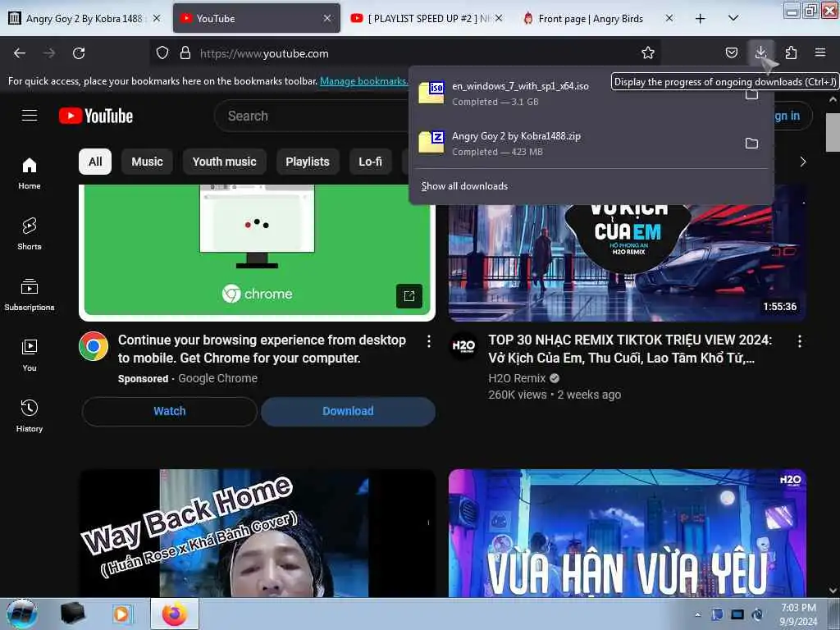This screenshot has width=840, height=630.
Task: Open You in YouTube sidebar
Action: click(x=30, y=355)
